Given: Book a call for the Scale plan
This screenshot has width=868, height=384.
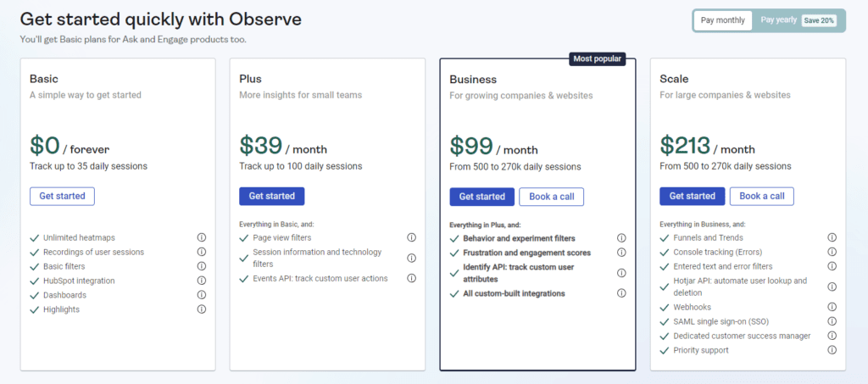Looking at the screenshot, I should 761,196.
